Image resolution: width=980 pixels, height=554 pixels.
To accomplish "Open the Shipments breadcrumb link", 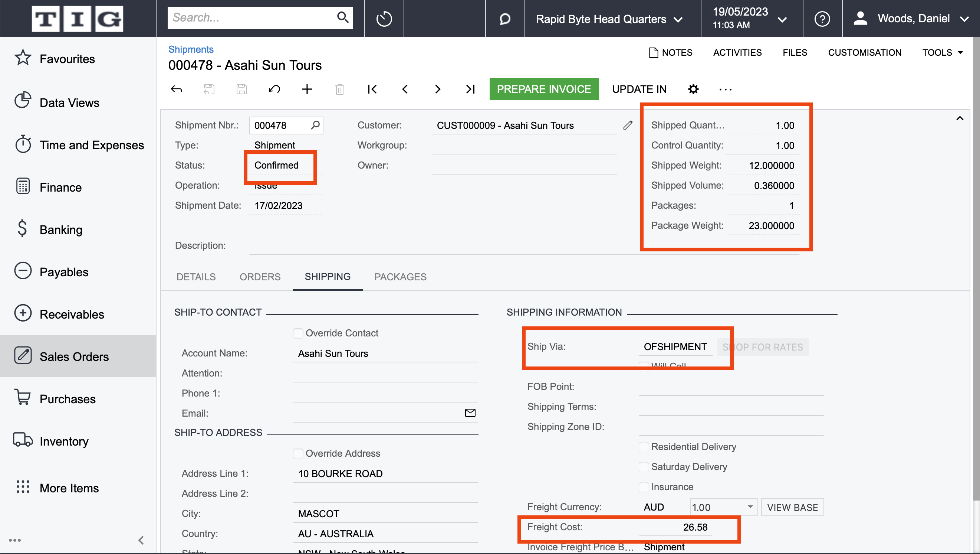I will [191, 49].
